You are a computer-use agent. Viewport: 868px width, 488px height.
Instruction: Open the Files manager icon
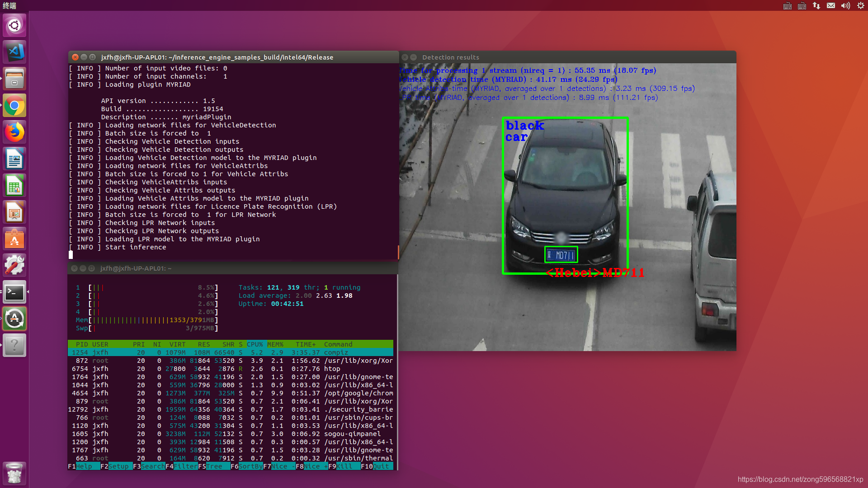[14, 79]
